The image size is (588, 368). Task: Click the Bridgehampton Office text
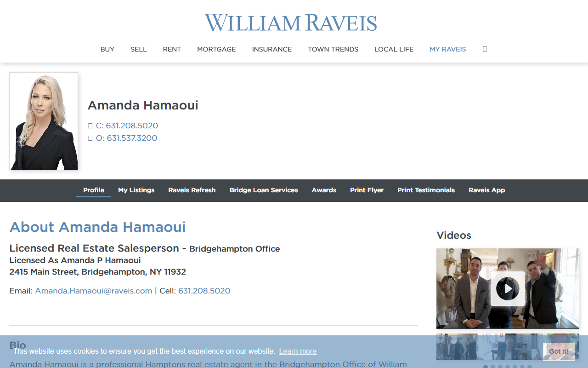[235, 249]
